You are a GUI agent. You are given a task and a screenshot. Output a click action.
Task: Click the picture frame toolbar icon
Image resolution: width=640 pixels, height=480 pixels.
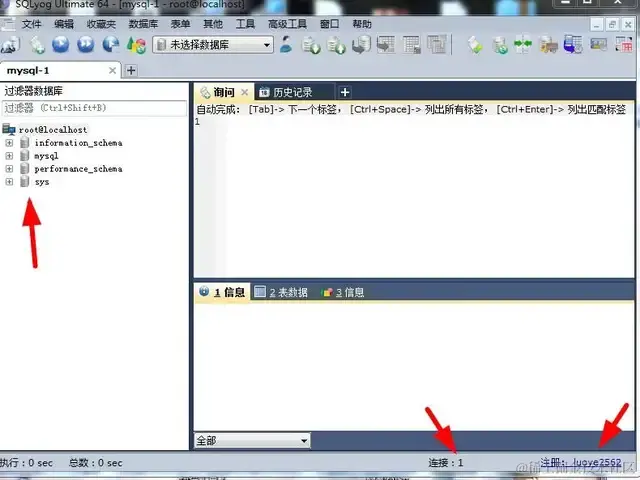[598, 44]
